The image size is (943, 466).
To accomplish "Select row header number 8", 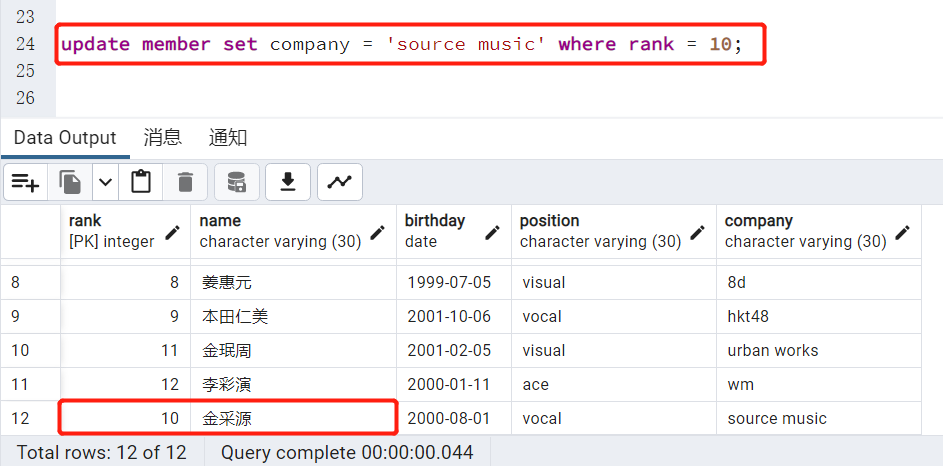I will 30,282.
